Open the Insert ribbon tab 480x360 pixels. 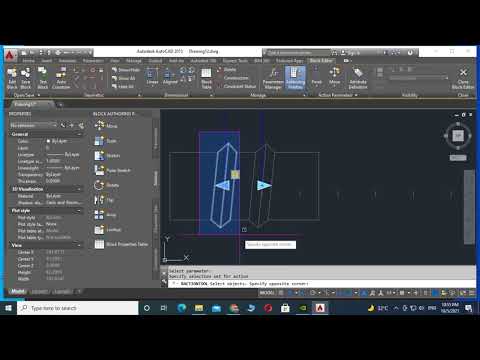click(x=46, y=61)
